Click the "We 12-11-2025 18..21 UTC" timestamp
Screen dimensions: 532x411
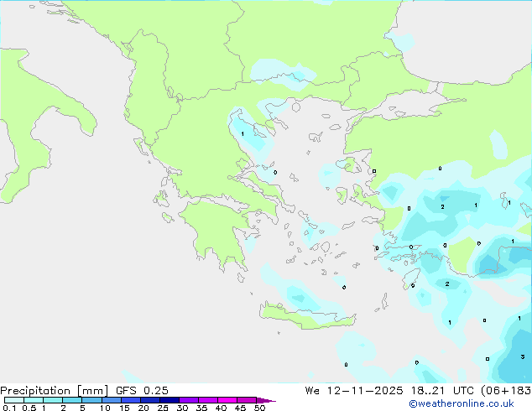(x=390, y=391)
